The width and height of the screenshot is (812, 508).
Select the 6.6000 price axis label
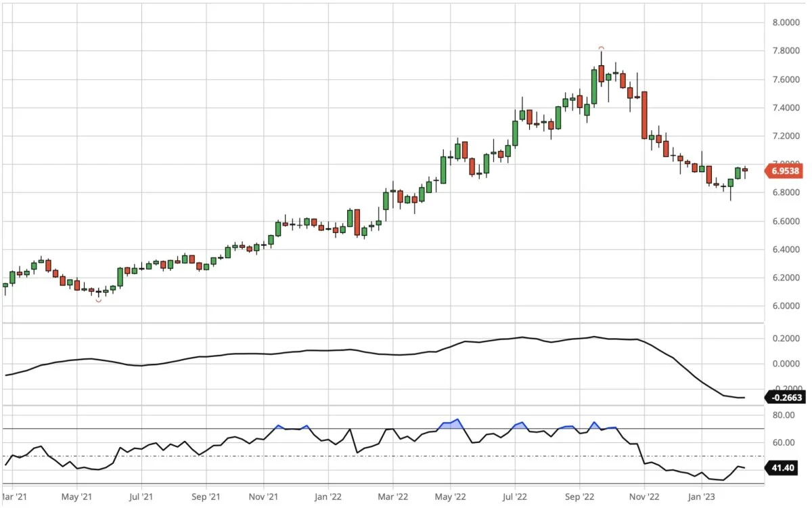(x=785, y=221)
